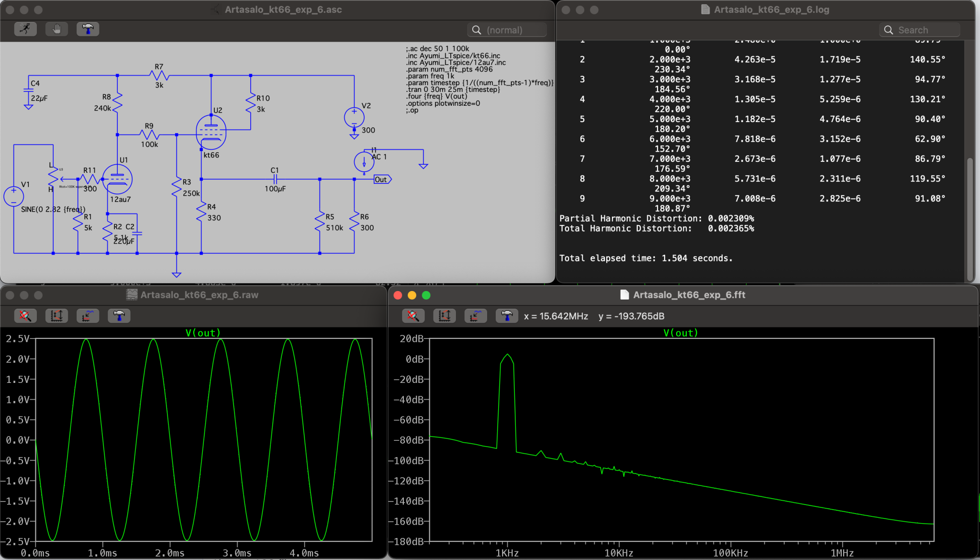Viewport: 980px width, 560px height.
Task: Select resistor R1 5k in schematic
Action: point(78,222)
